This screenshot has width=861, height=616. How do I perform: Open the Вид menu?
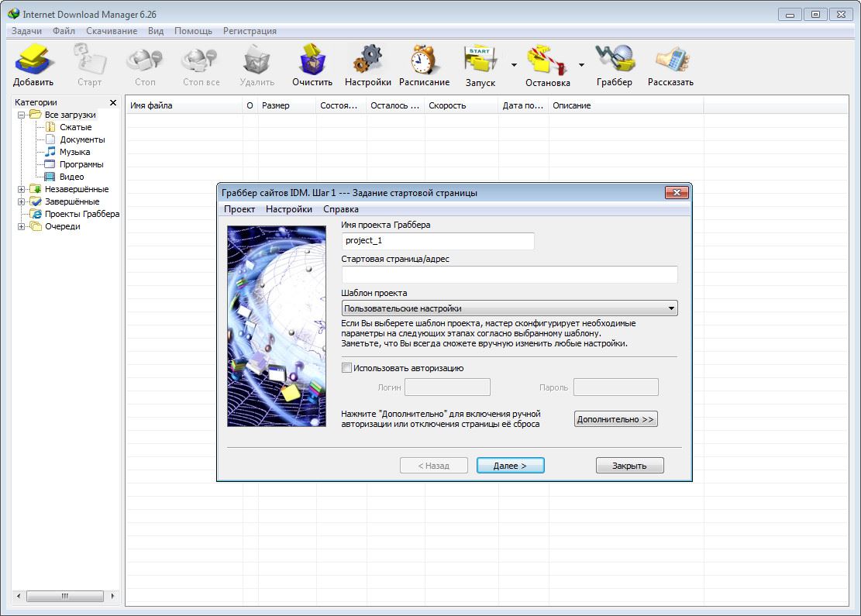[156, 31]
